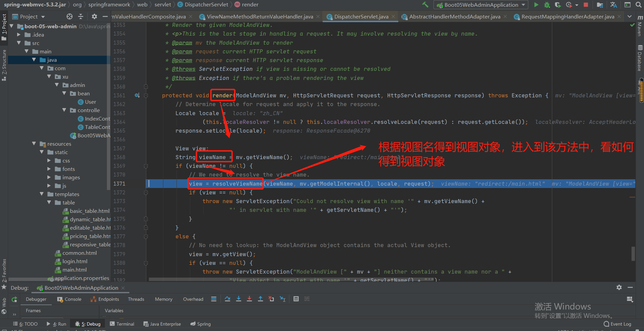This screenshot has height=331, width=644.
Task: Open Spring tool window button
Action: tap(200, 324)
